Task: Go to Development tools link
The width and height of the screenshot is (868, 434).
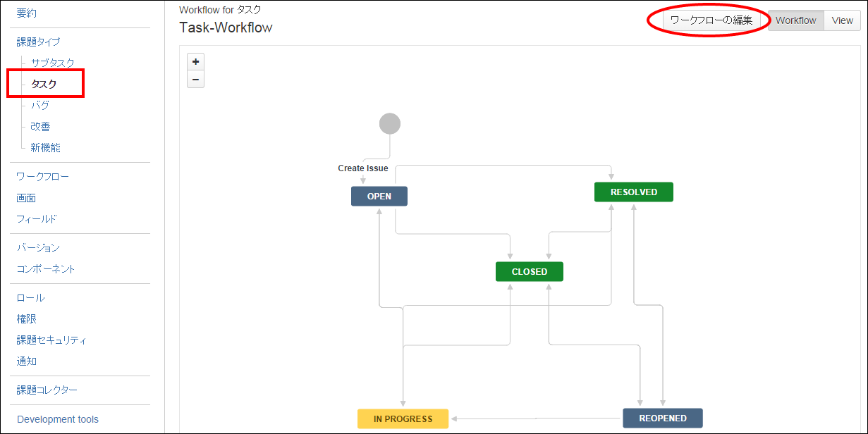Action: point(58,419)
